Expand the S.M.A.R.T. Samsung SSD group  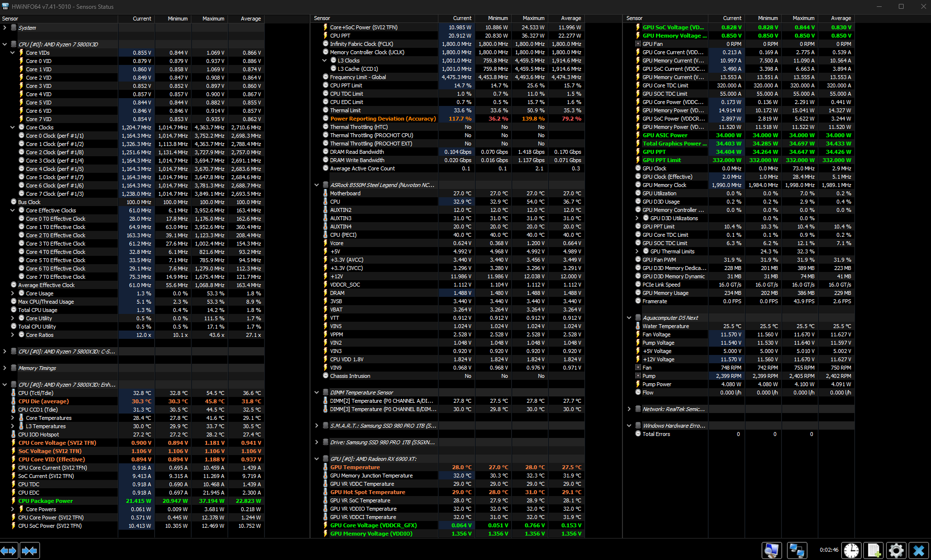pyautogui.click(x=317, y=426)
